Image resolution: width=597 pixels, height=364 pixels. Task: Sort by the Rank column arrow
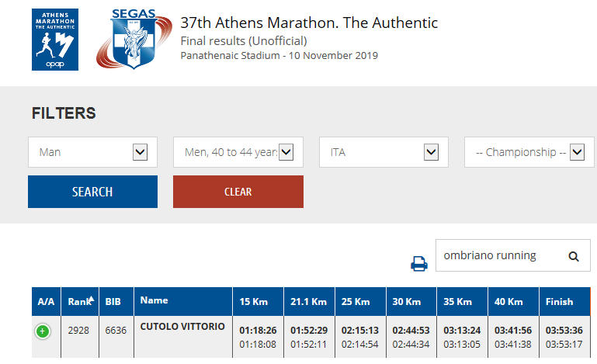coord(92,299)
